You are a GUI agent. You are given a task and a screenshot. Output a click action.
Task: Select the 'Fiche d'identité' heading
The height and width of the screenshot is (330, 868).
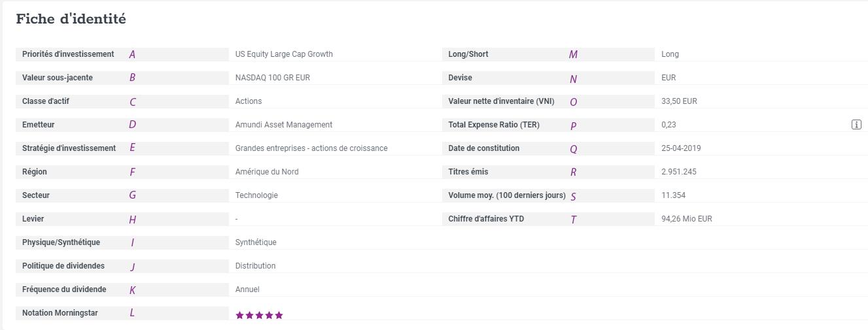click(71, 19)
